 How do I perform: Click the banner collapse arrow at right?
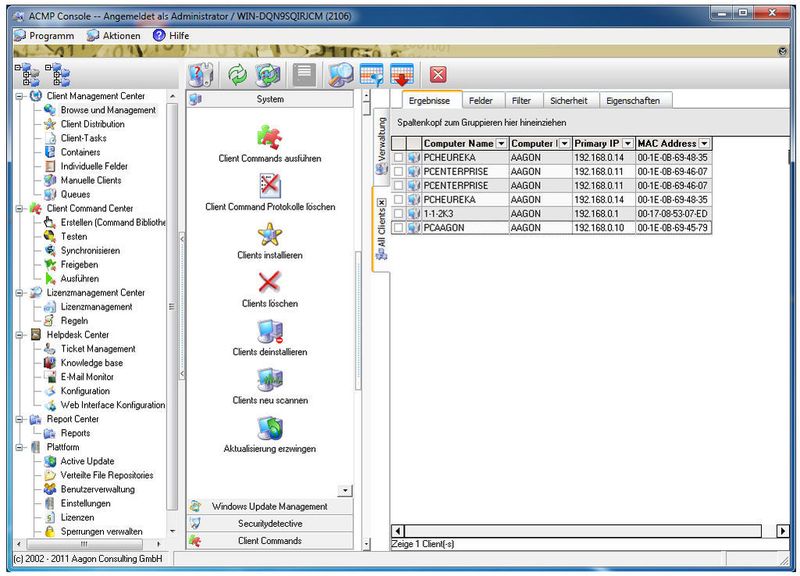783,52
